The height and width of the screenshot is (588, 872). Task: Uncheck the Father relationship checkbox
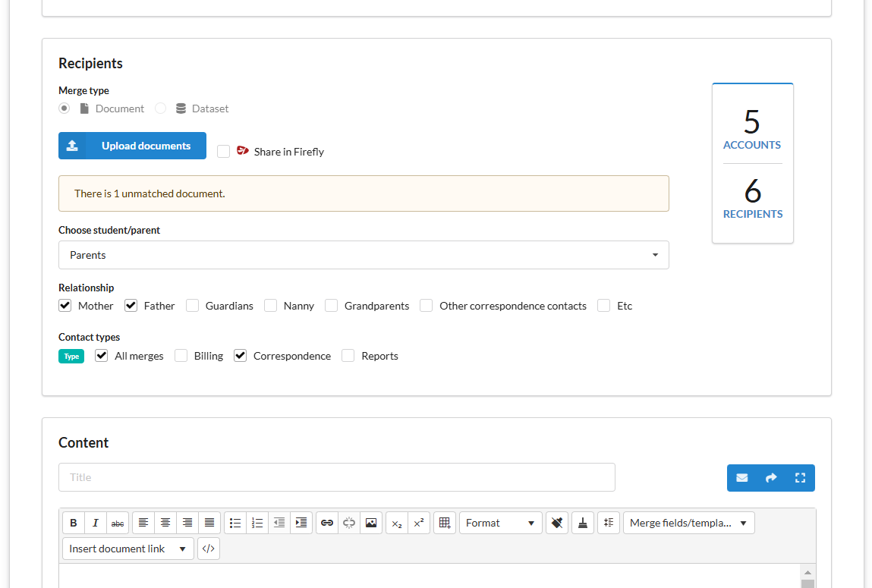click(129, 304)
